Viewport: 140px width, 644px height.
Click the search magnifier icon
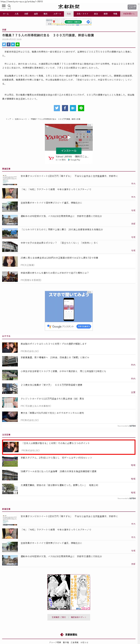pyautogui.click(x=9, y=6)
